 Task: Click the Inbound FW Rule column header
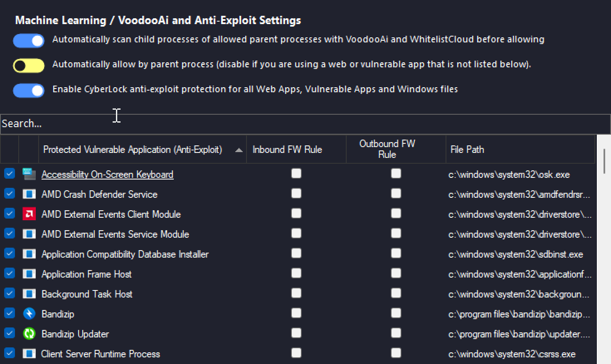click(287, 150)
